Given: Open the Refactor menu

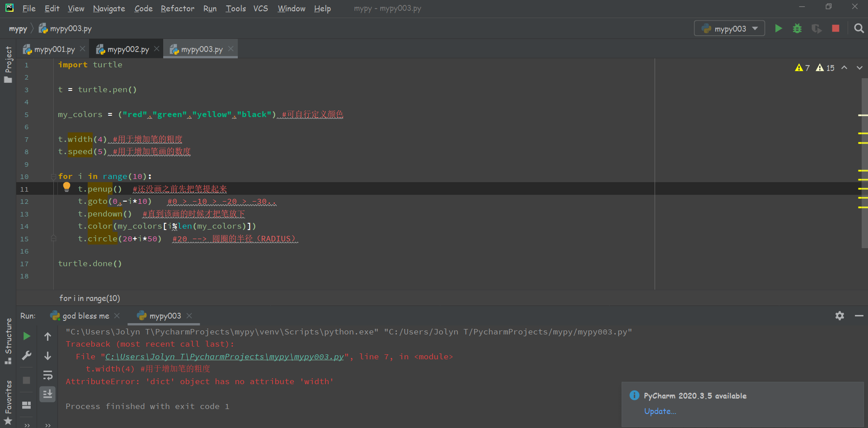Looking at the screenshot, I should [177, 9].
